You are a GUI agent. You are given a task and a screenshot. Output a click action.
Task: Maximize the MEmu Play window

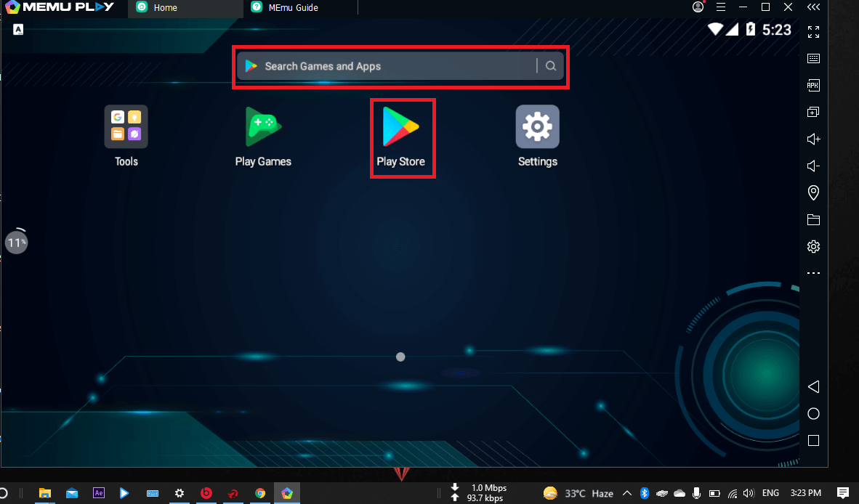pos(766,7)
